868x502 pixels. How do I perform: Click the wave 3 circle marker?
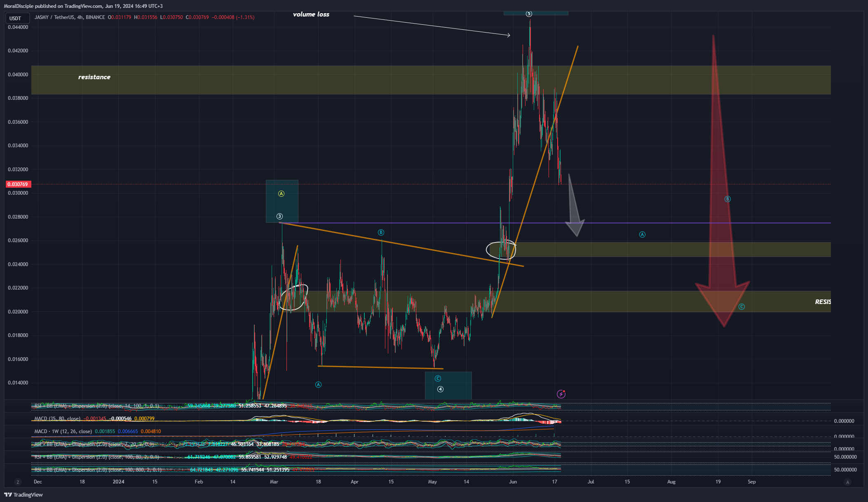pyautogui.click(x=279, y=216)
